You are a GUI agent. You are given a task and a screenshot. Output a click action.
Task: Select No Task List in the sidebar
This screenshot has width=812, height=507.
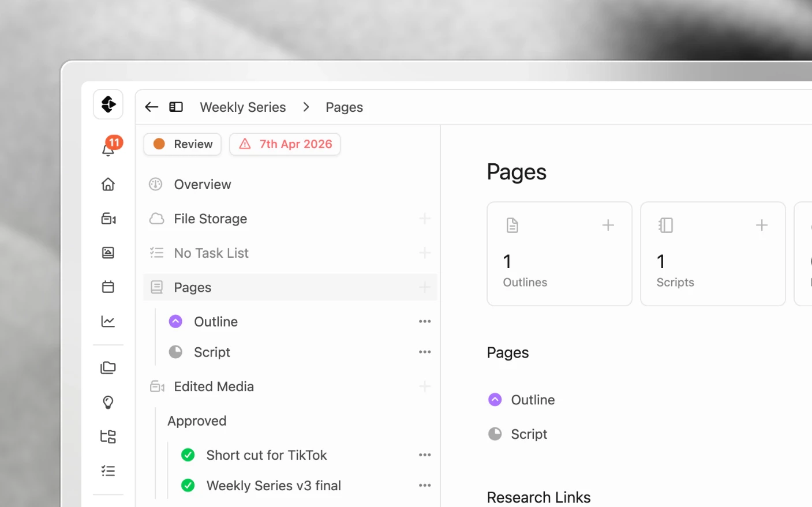(x=290, y=253)
